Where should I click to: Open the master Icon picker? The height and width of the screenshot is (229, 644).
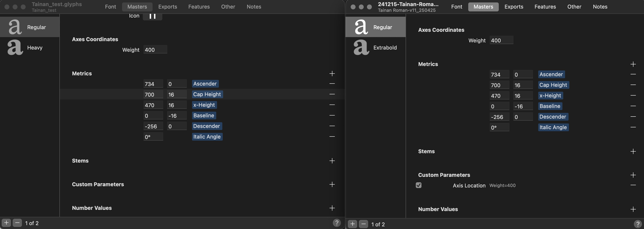[152, 16]
